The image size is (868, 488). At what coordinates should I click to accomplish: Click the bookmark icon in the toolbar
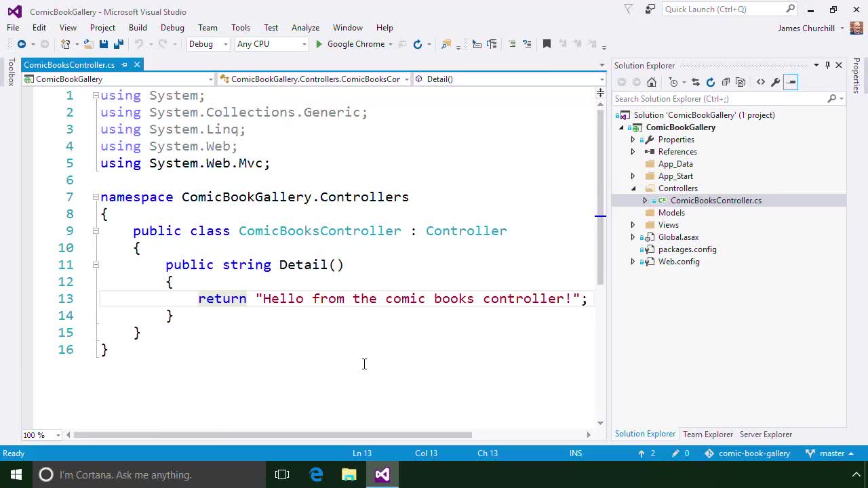547,44
